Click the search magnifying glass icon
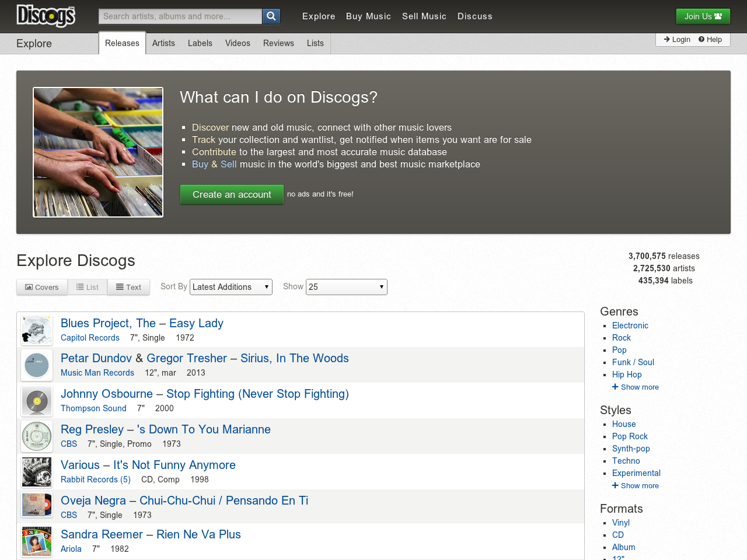The height and width of the screenshot is (560, 747). pyautogui.click(x=271, y=16)
